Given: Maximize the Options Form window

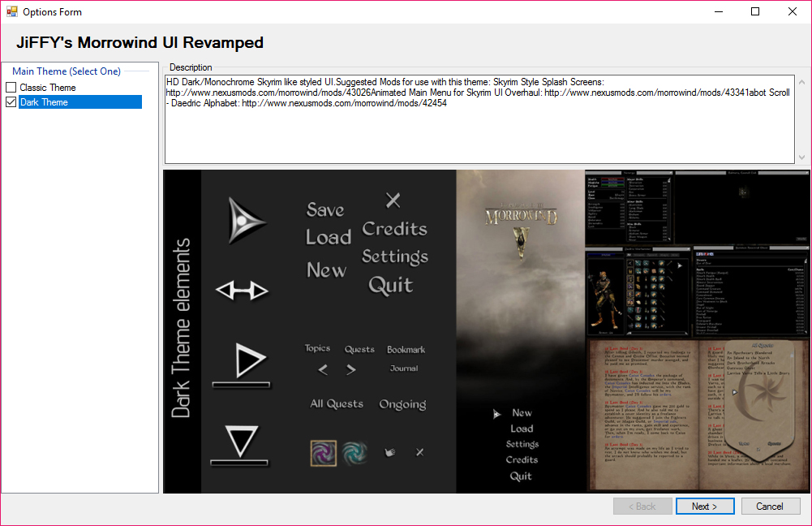Looking at the screenshot, I should (x=755, y=11).
